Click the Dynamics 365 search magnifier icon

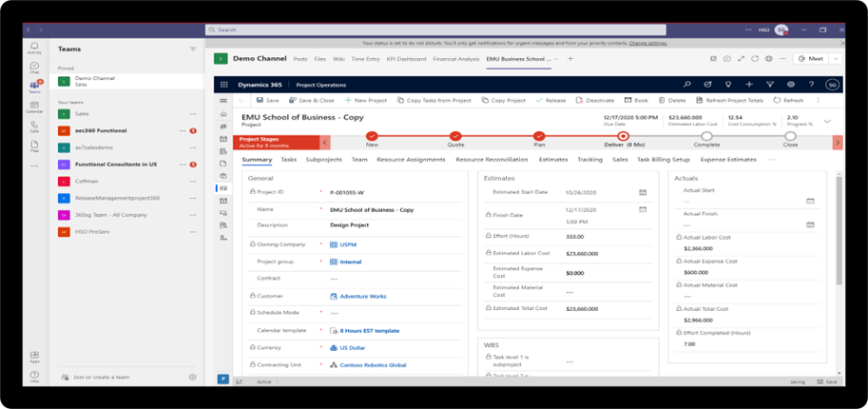687,85
